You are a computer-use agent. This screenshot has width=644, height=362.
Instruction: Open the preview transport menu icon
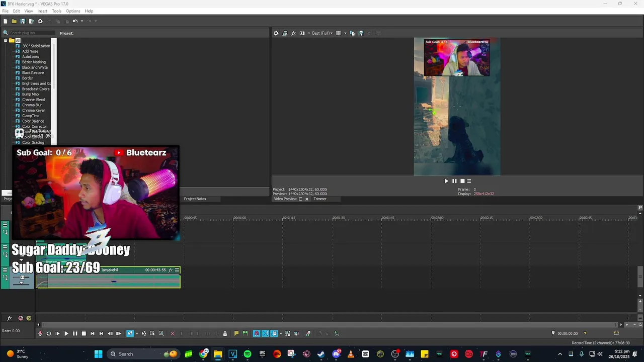(x=469, y=181)
